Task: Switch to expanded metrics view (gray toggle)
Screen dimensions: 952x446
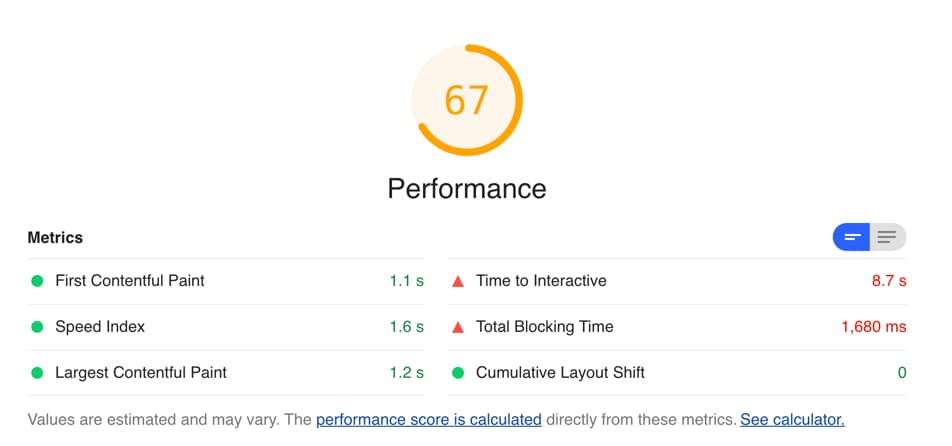Action: [888, 237]
